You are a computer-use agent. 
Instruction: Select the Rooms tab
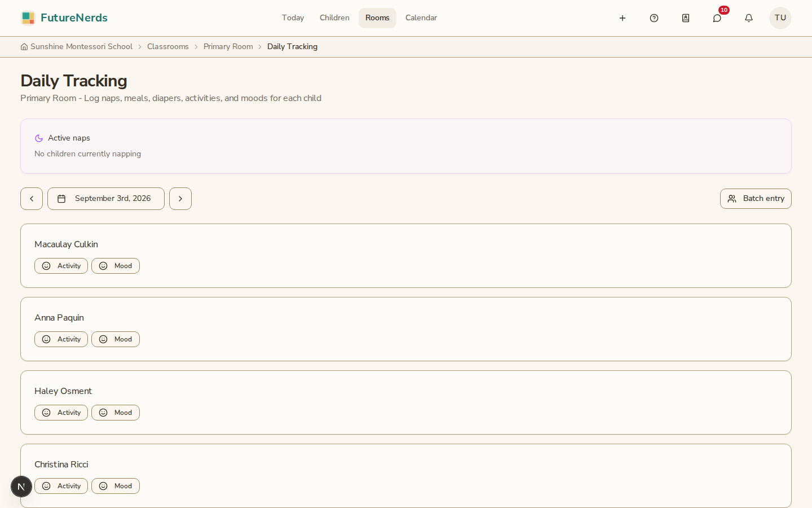tap(377, 18)
